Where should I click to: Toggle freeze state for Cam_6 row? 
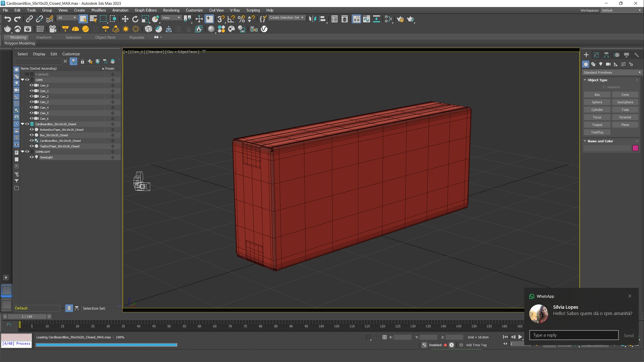[x=112, y=119]
